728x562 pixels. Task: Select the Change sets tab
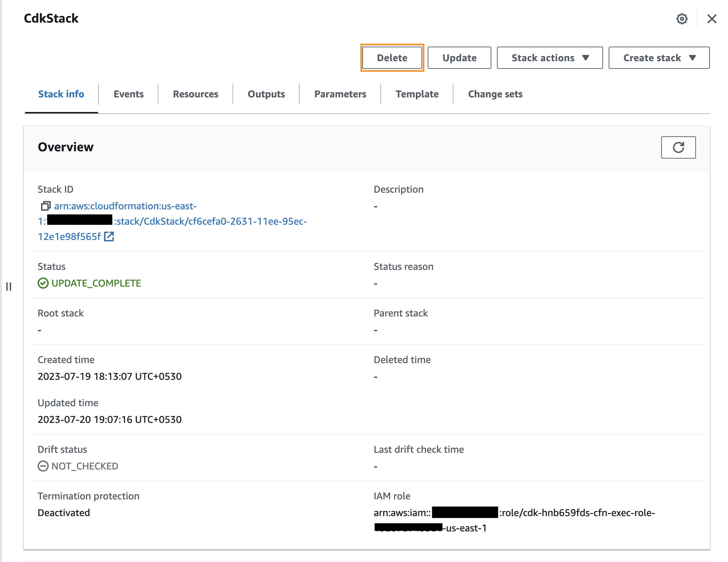(x=495, y=94)
